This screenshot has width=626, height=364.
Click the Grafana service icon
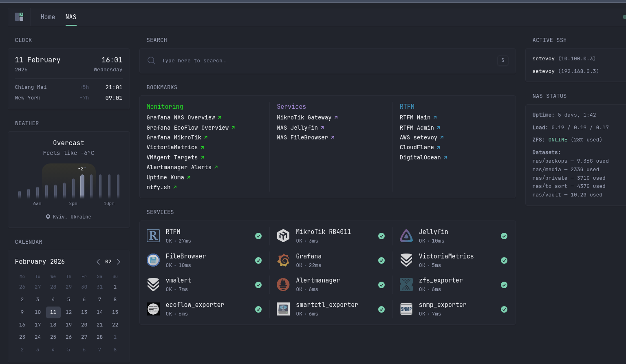tap(283, 260)
